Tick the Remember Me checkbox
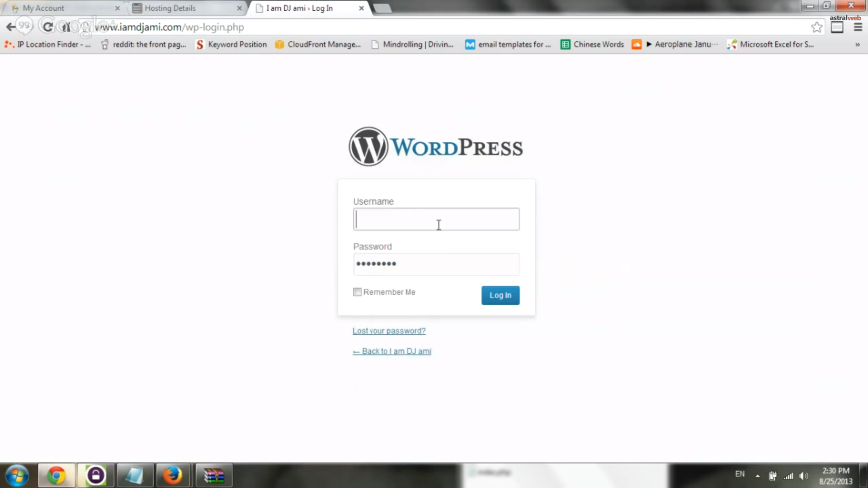868x488 pixels. (x=357, y=292)
